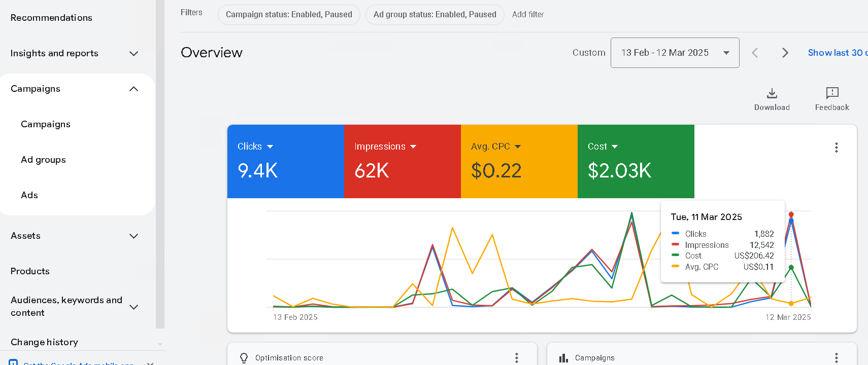Click the Ad group status: Enabled, Paused filter chip
The image size is (868, 365).
click(x=435, y=15)
